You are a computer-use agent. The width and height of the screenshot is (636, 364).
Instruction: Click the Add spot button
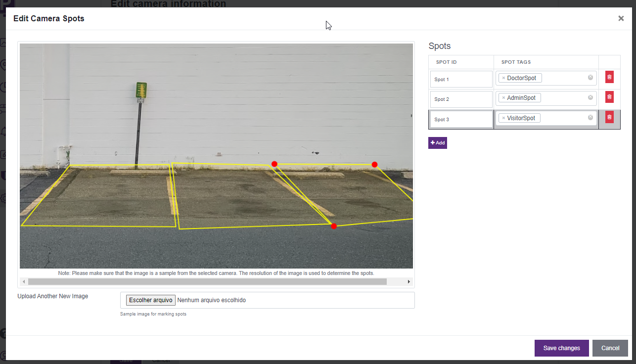(437, 143)
